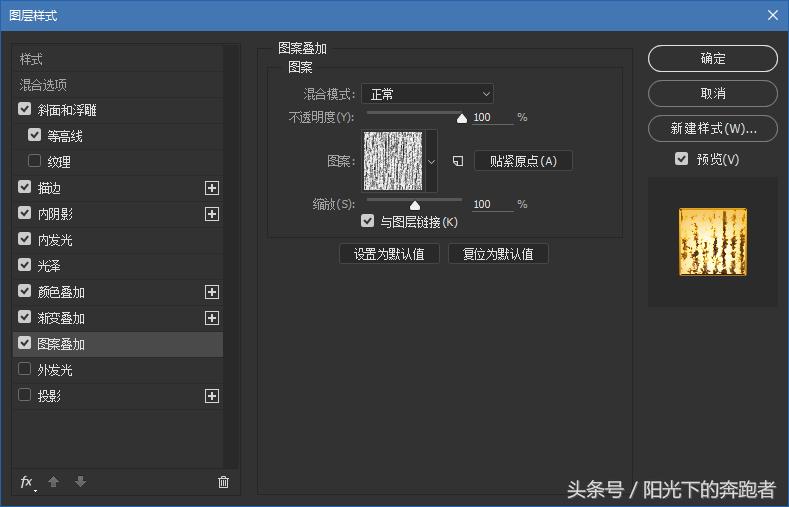Select 混合选项 in the left list

(x=118, y=84)
